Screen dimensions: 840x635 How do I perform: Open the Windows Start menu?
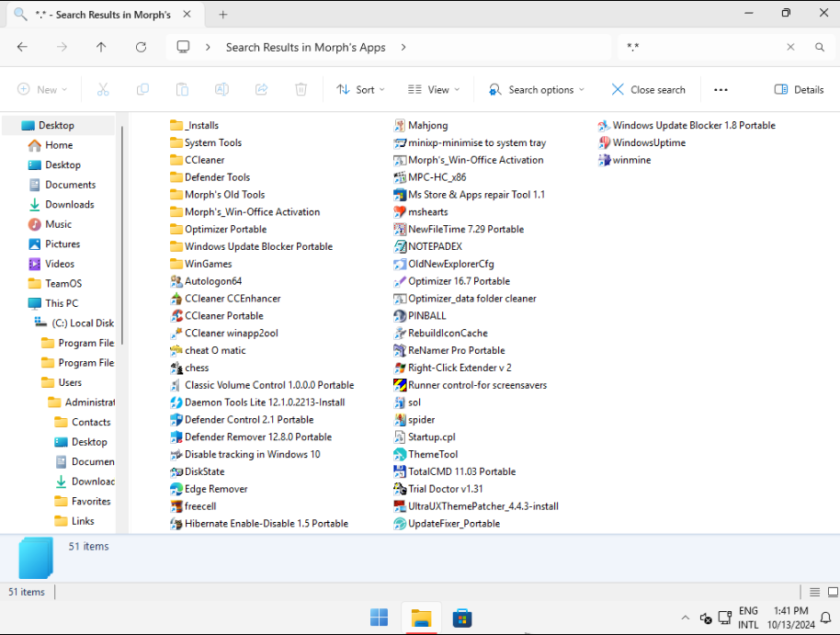tap(380, 618)
